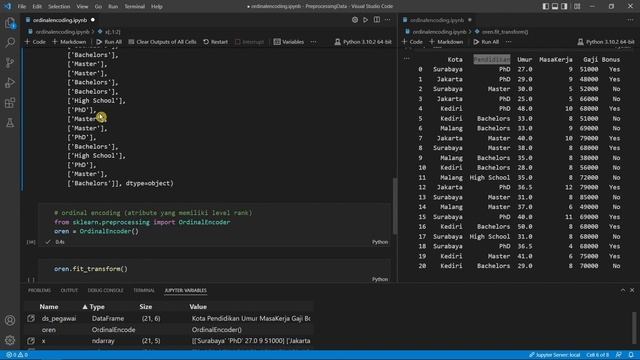
Task: Add Markdown cell in right notebook toolbar
Action: 446,42
